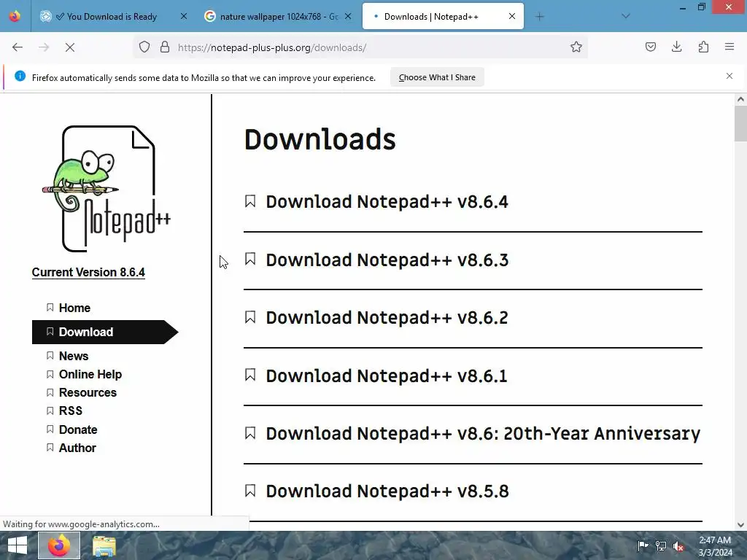Click bookmark icon beside Download Notepad++ v8.6.1
Image resolution: width=747 pixels, height=560 pixels.
[250, 376]
